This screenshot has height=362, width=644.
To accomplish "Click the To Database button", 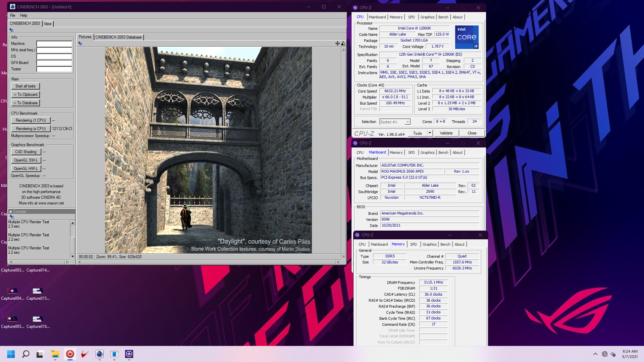I will 25,103.
